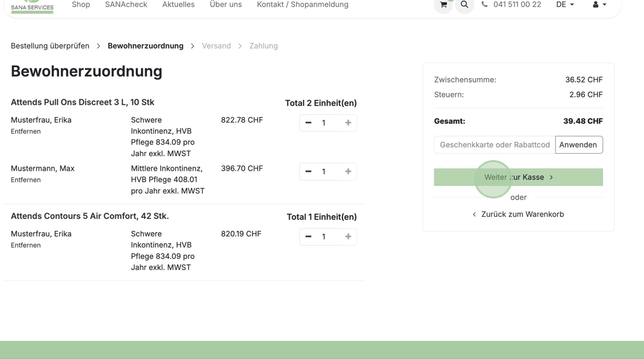Click the Gesamt 39.48 CHF amount
The image size is (644, 359).
pos(583,121)
